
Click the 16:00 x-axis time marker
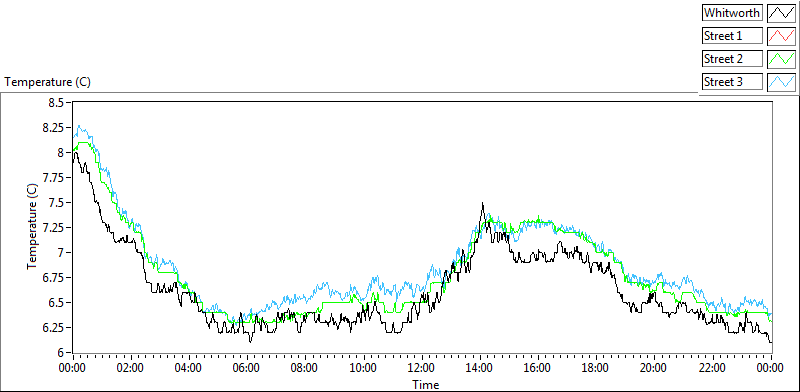point(538,368)
